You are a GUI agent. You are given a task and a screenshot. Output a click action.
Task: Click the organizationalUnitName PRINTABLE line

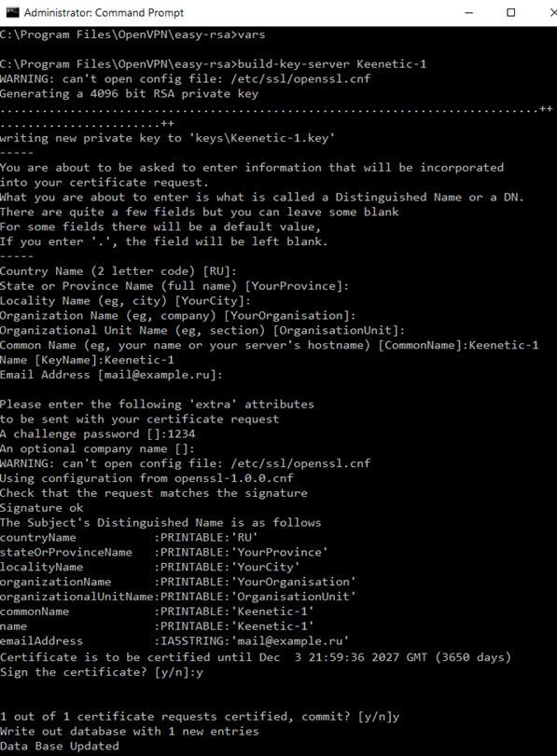click(177, 597)
